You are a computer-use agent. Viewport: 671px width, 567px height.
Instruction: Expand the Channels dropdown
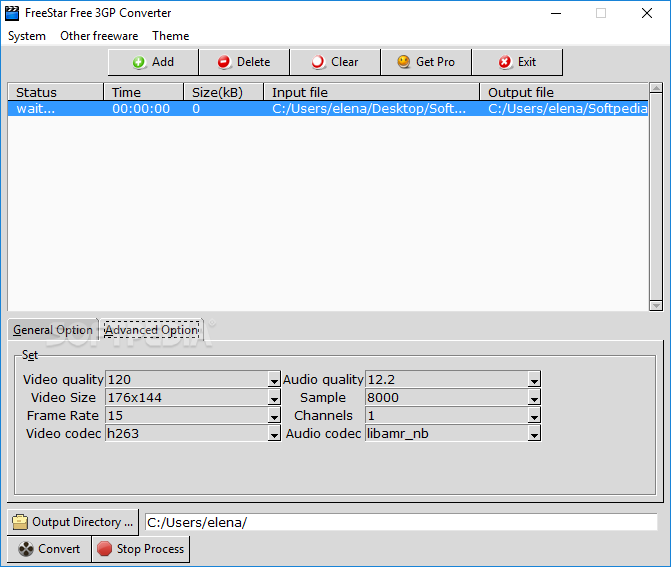coord(534,416)
